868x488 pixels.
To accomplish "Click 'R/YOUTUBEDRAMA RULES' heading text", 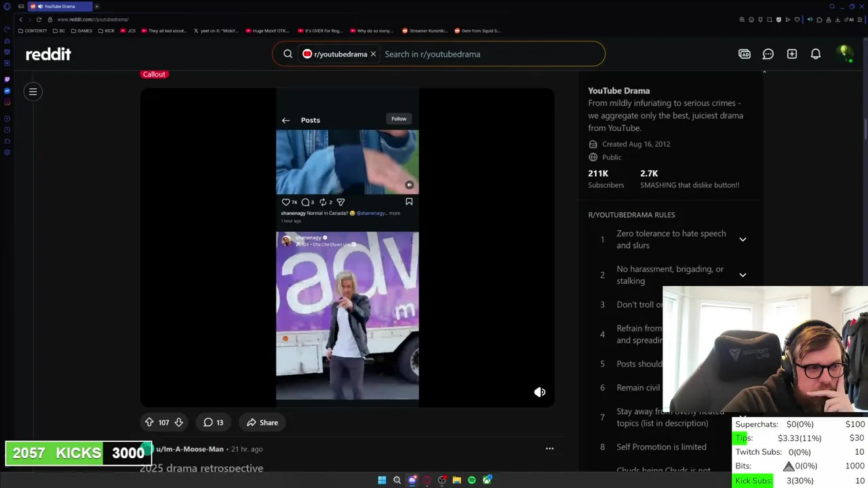I will pos(631,215).
